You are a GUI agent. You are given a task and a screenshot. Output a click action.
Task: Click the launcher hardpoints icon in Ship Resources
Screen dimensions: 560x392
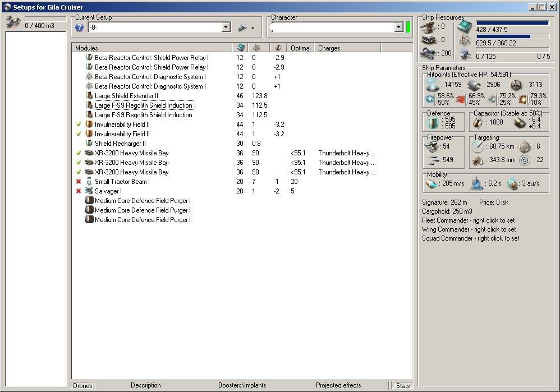[428, 40]
